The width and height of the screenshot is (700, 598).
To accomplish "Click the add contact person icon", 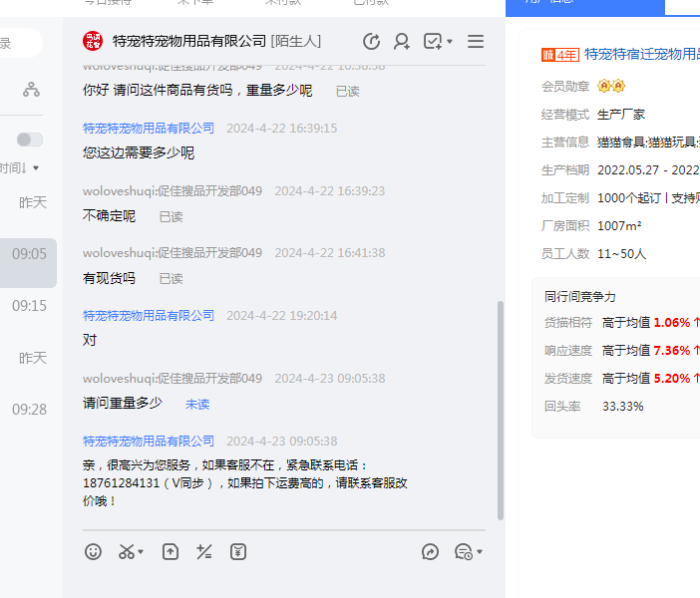I will (402, 41).
